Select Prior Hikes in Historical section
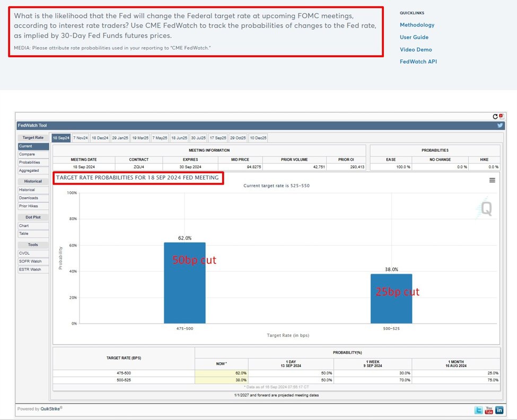This screenshot has width=517, height=420. [29, 206]
